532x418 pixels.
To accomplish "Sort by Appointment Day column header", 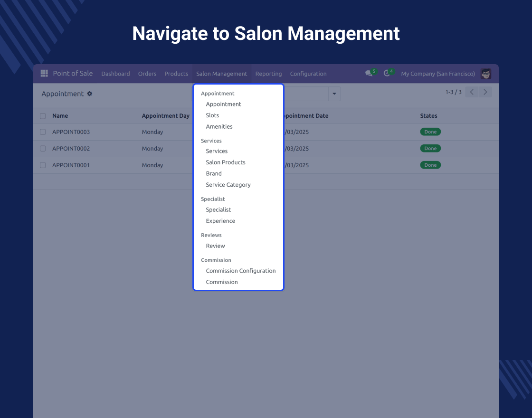I will [x=166, y=116].
